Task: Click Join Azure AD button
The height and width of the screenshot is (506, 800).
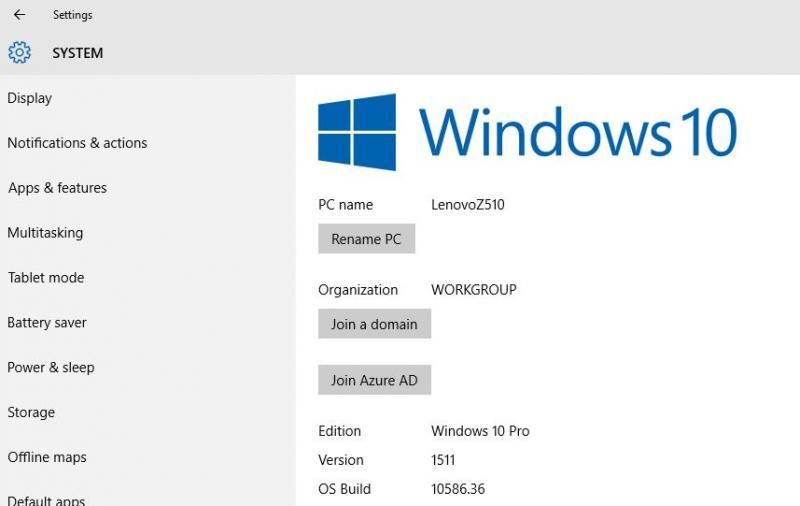Action: point(374,380)
